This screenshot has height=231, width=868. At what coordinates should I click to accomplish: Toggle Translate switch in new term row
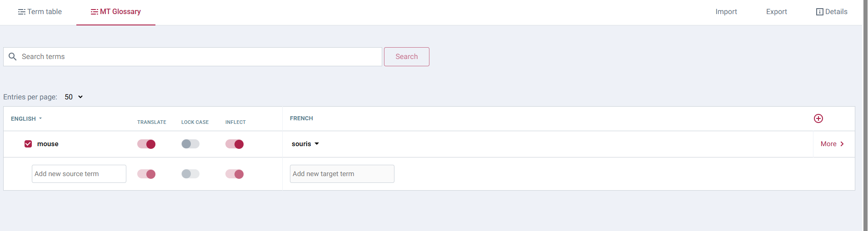tap(146, 174)
